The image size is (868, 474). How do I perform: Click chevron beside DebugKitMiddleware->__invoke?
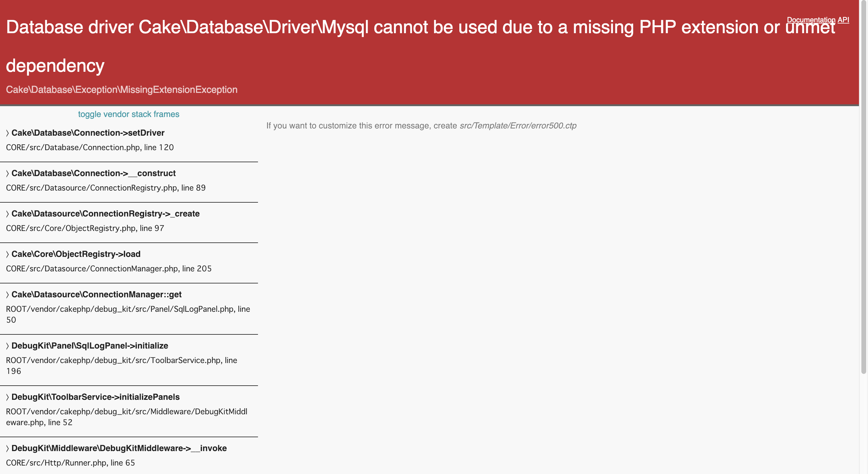(x=8, y=448)
